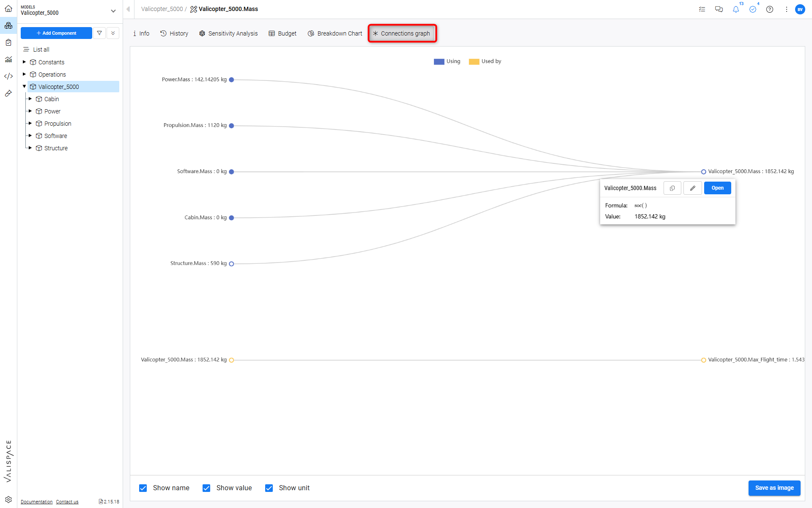
Task: Switch to the Info tab
Action: pyautogui.click(x=141, y=33)
